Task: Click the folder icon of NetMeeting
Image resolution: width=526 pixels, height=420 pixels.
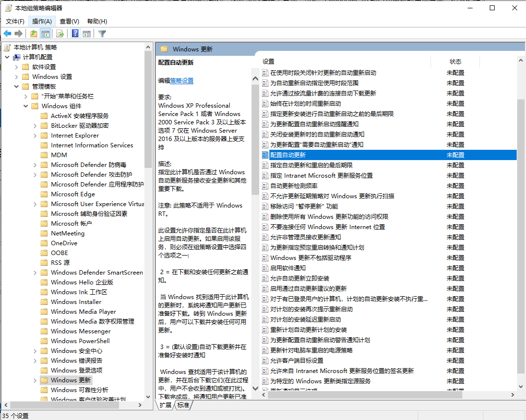Action: click(44, 233)
